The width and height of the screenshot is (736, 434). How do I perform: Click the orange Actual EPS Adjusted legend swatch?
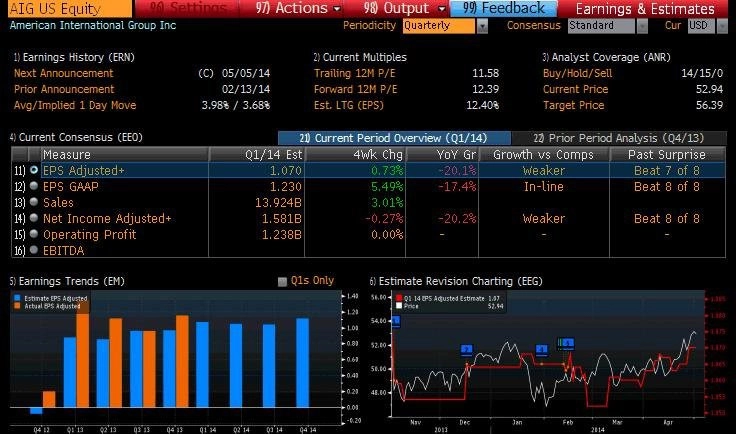click(x=17, y=306)
